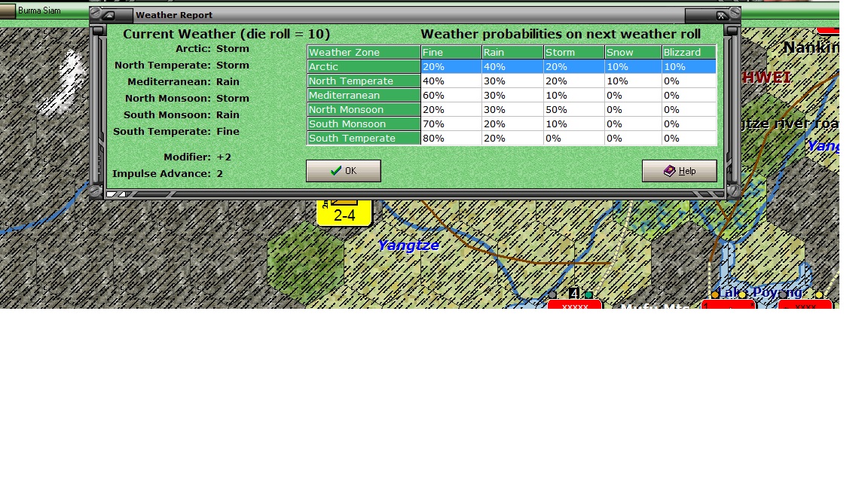Click the OK button with green checkmark
Screen dimensions: 868x488
pyautogui.click(x=344, y=171)
